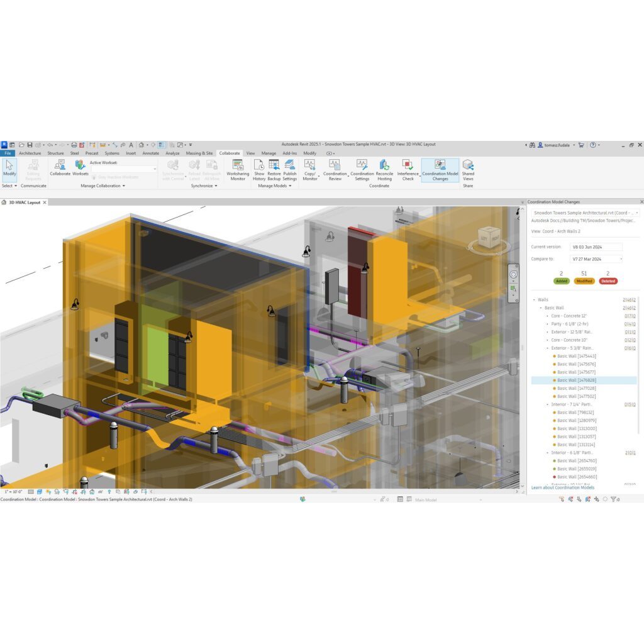Open the Systems ribbon tab

(112, 153)
